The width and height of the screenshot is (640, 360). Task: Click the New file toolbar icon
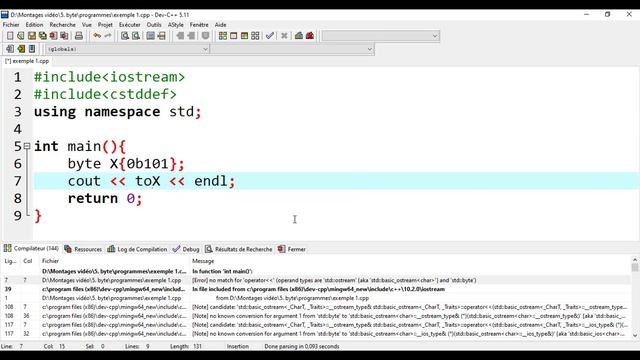[10, 36]
